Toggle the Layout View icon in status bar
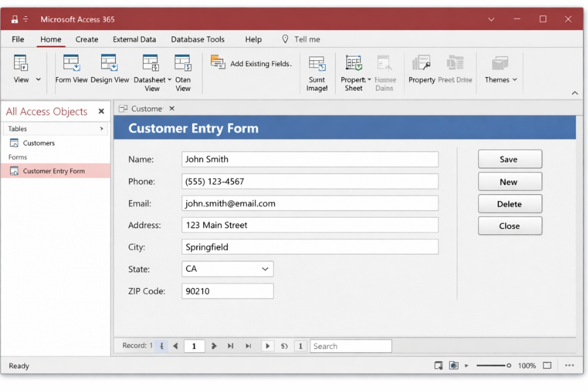 453,366
